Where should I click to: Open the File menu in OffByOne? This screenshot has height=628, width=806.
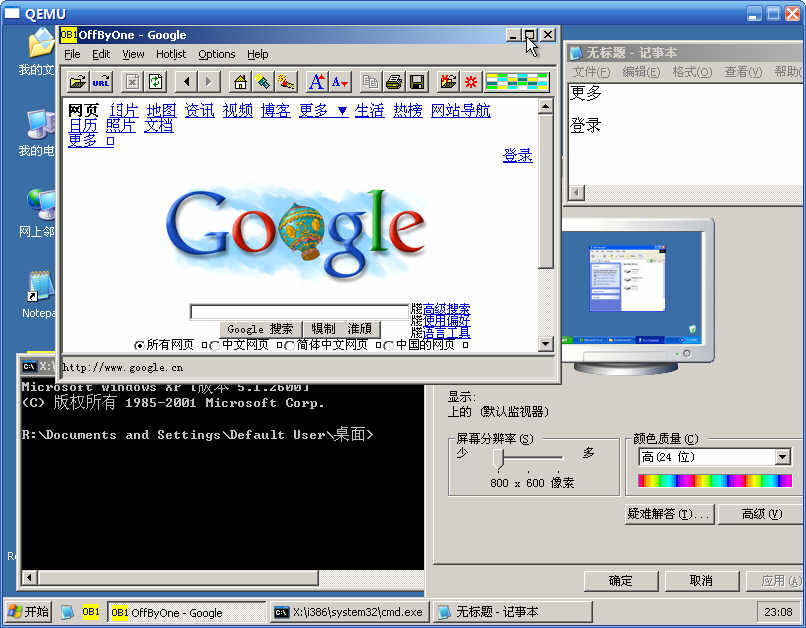point(72,54)
